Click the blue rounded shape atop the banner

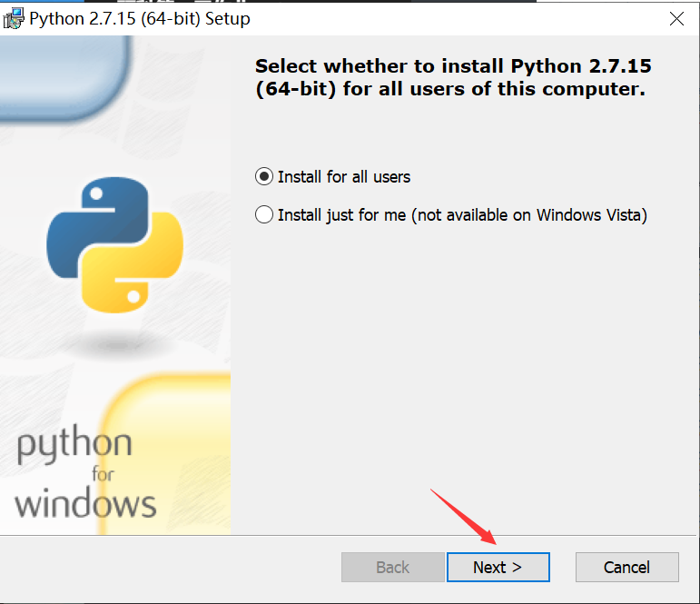point(64,64)
